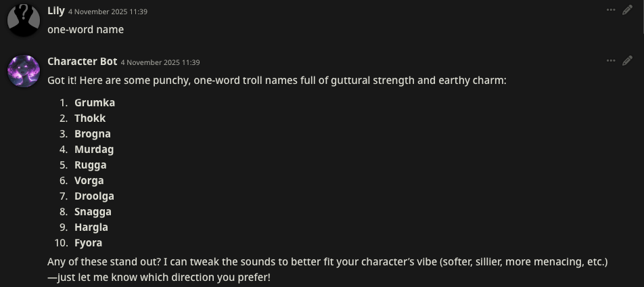
Task: Open Lily's profile via her username
Action: pos(56,11)
